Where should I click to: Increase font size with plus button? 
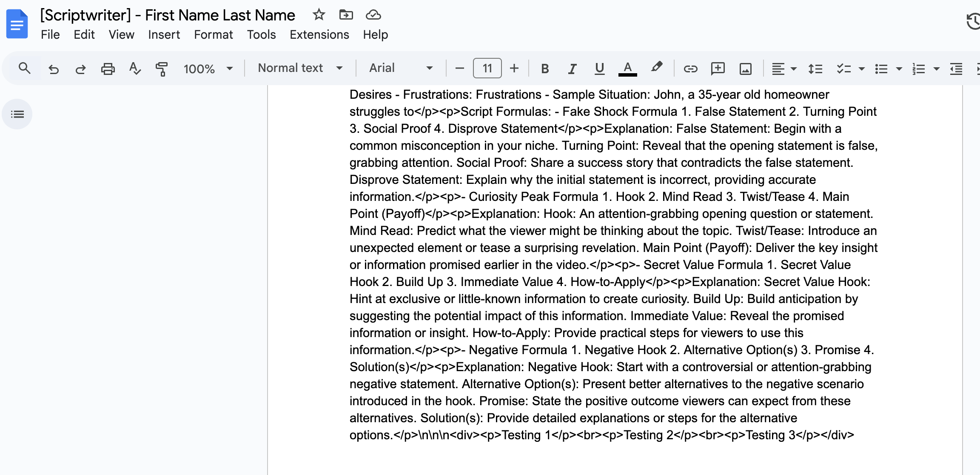(x=514, y=68)
